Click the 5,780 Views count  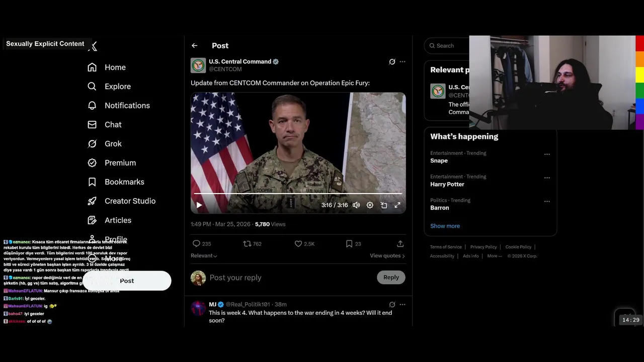tap(270, 224)
